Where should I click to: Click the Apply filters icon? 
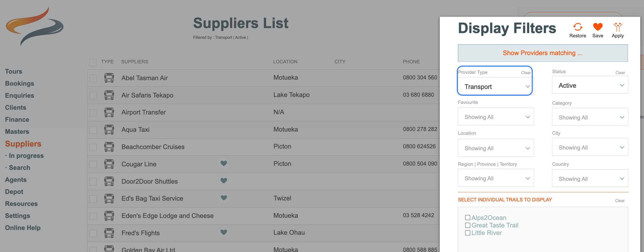coord(618,27)
